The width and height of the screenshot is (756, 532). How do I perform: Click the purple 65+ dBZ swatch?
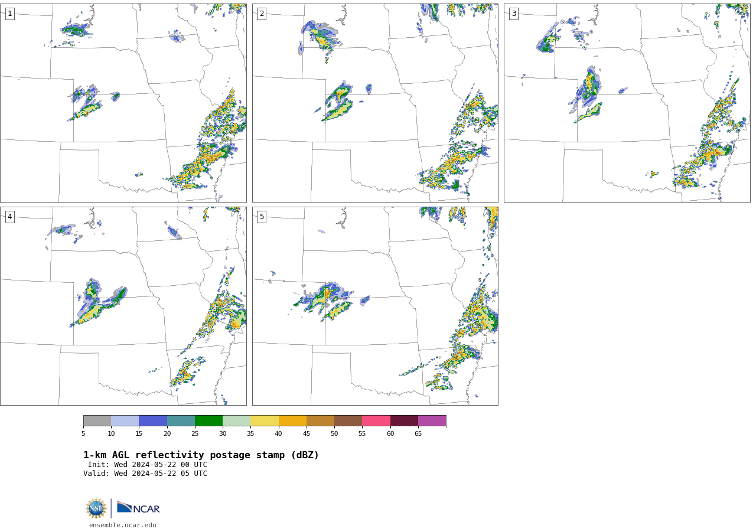pyautogui.click(x=432, y=420)
